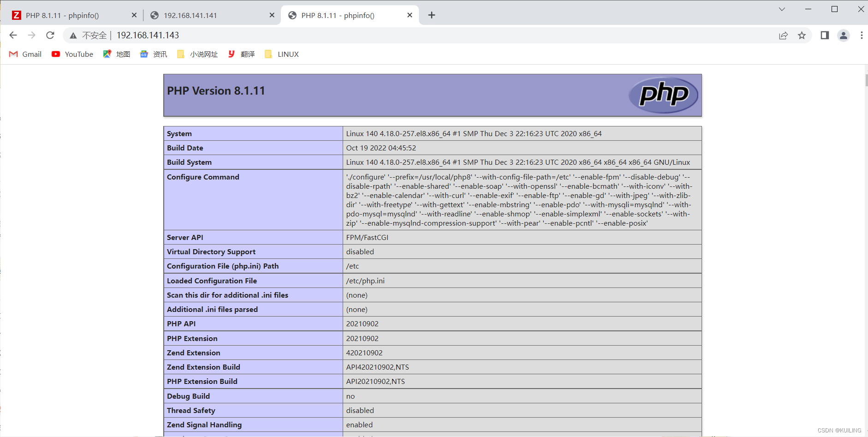
Task: Click the 'API420210902,NTS' value
Action: tap(377, 367)
